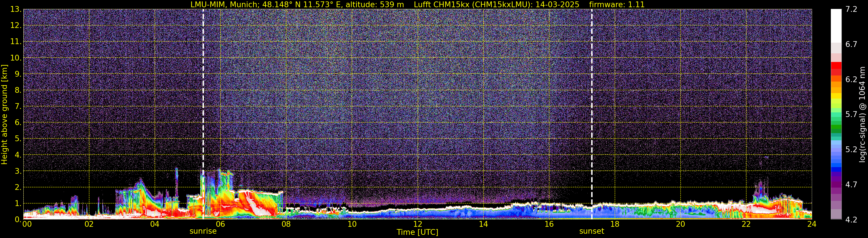Click the '12' time axis tick label

(417, 224)
